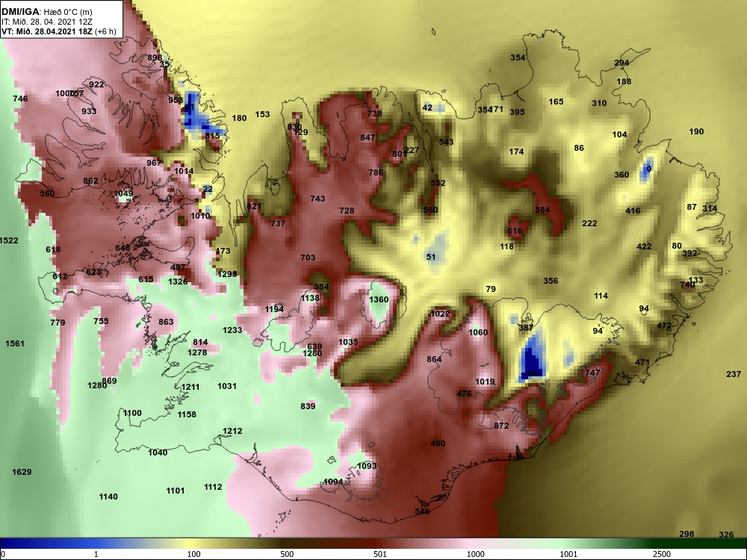Click the map value '862'

[90, 181]
